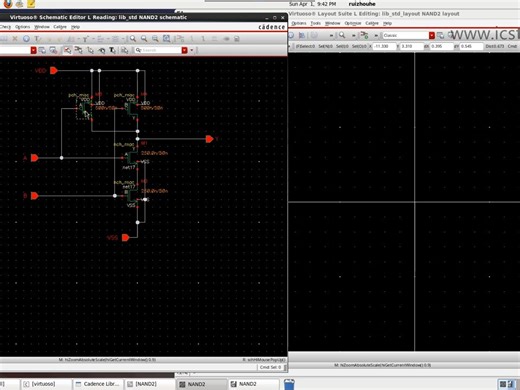Open Options menu in Schematic Editor
This screenshot has width=520, height=390.
22,27
